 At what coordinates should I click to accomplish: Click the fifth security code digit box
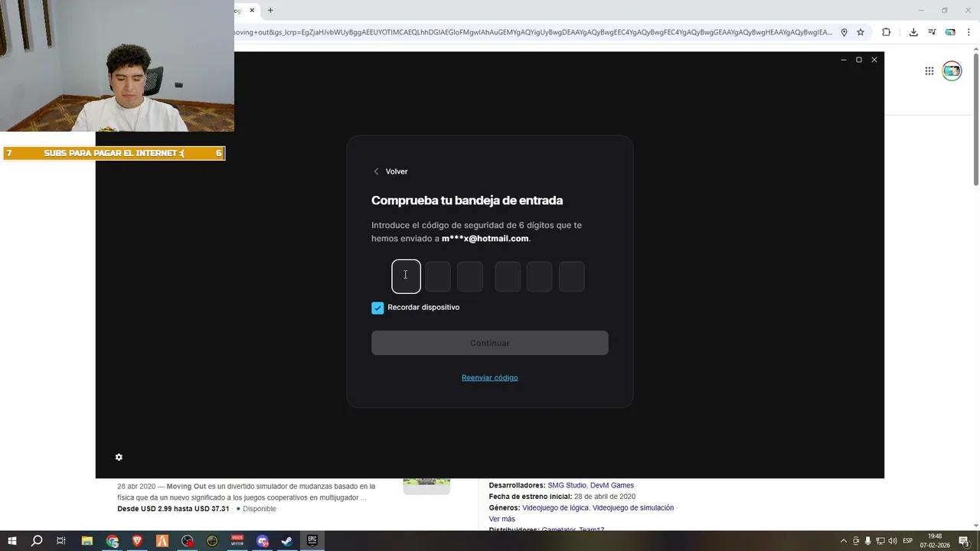coord(539,276)
